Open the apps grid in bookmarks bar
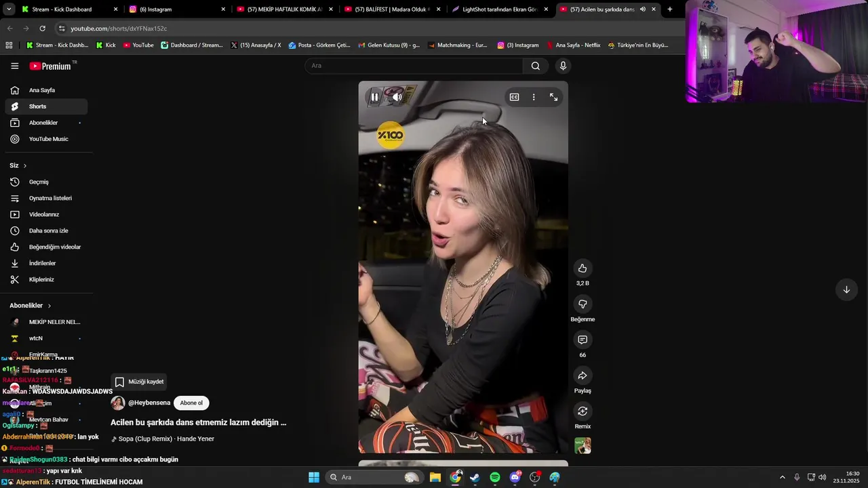The height and width of the screenshot is (488, 868). click(x=9, y=45)
